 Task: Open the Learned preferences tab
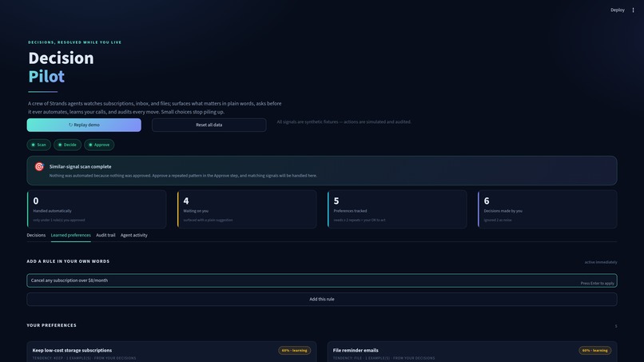click(x=70, y=235)
